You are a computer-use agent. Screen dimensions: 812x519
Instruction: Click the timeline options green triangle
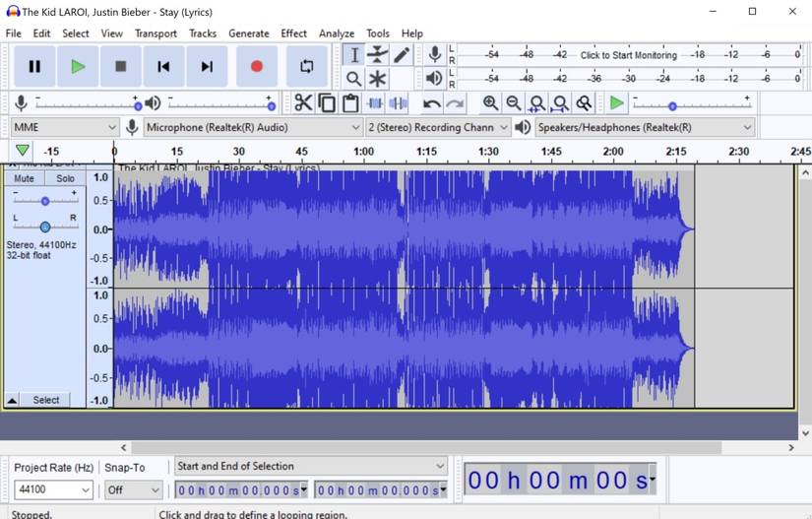point(23,151)
